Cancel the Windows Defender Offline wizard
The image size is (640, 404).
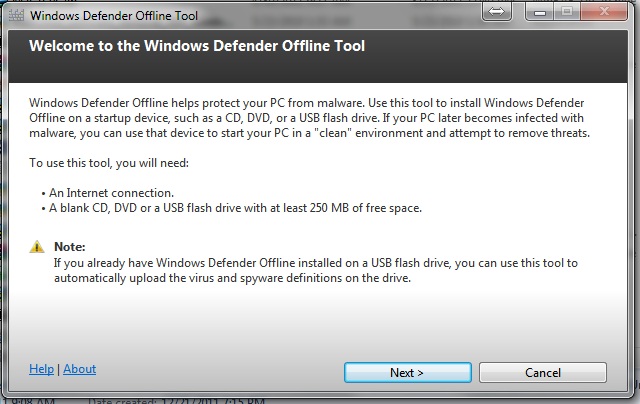point(543,372)
